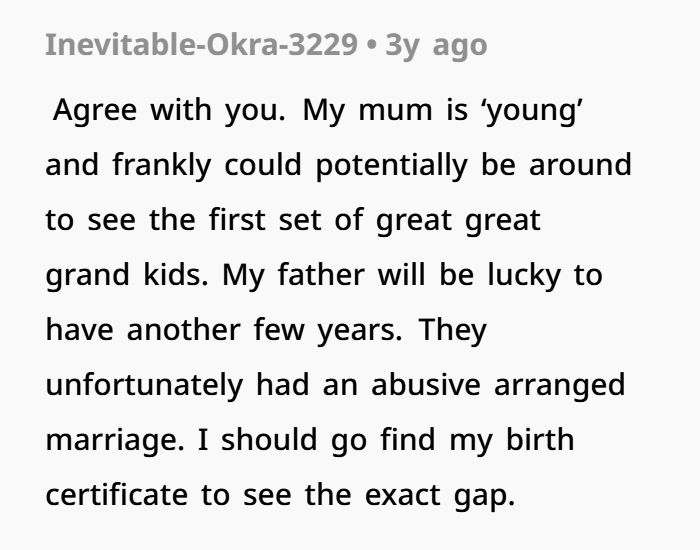The height and width of the screenshot is (550, 700).
Task: Click the word "unfortunately" in the comment
Action: coord(144,384)
